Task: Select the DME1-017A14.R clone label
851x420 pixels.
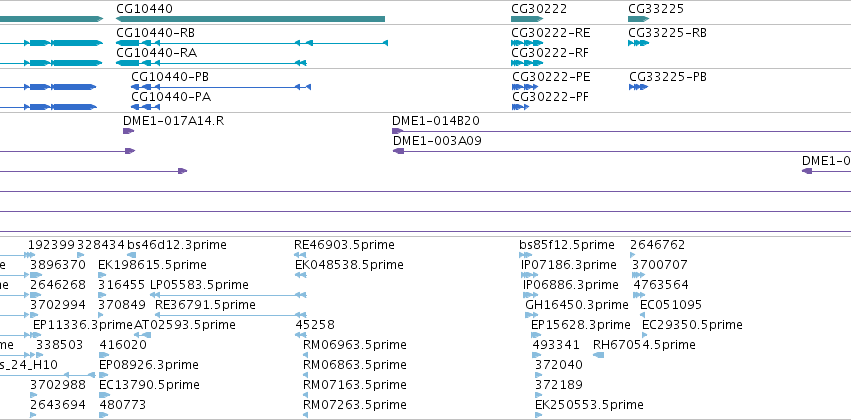Action: pyautogui.click(x=174, y=120)
